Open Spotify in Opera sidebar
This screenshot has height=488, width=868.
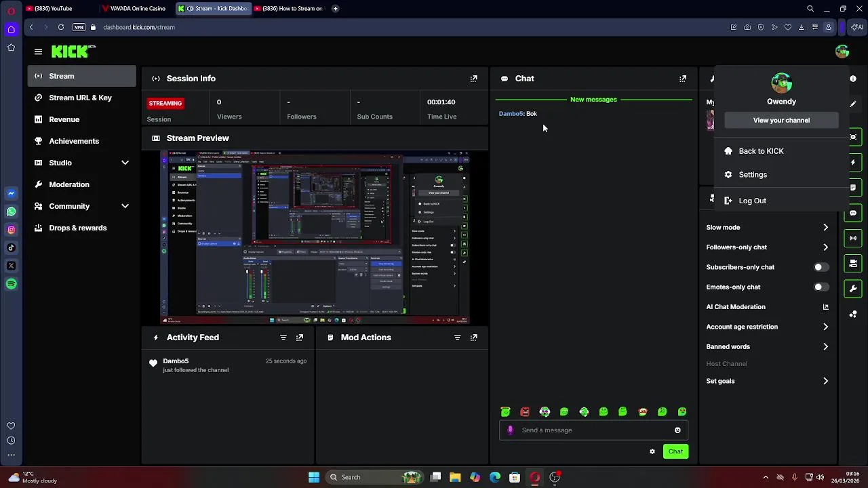[x=11, y=284]
